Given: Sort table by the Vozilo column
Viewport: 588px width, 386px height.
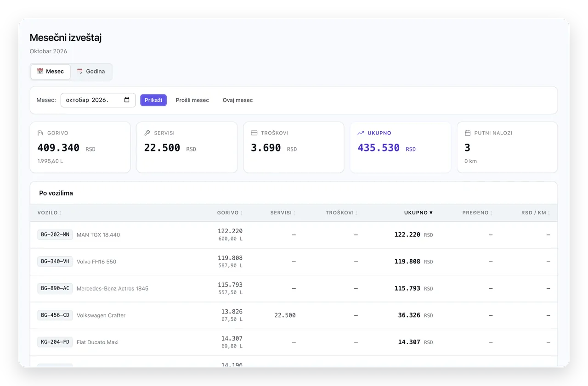Looking at the screenshot, I should point(50,213).
